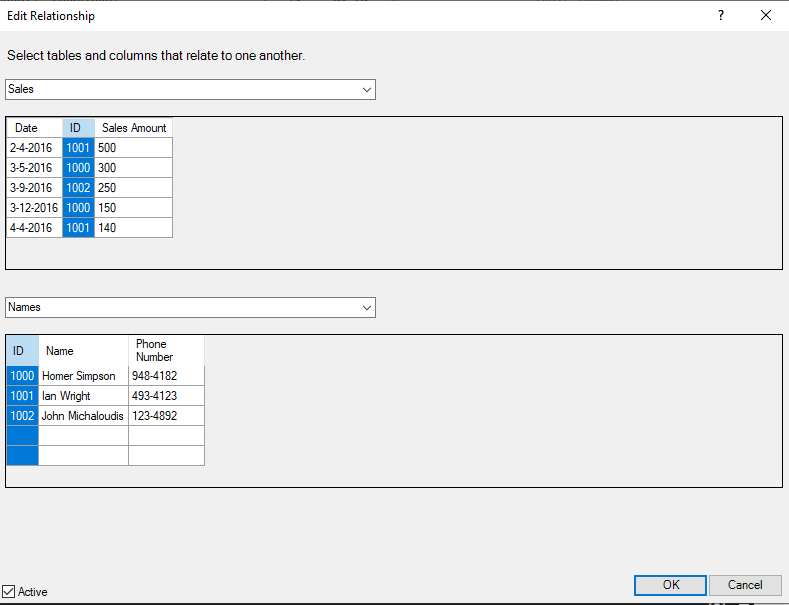
Task: Click ID 1001 in the 4-4-2016 row
Action: click(78, 228)
